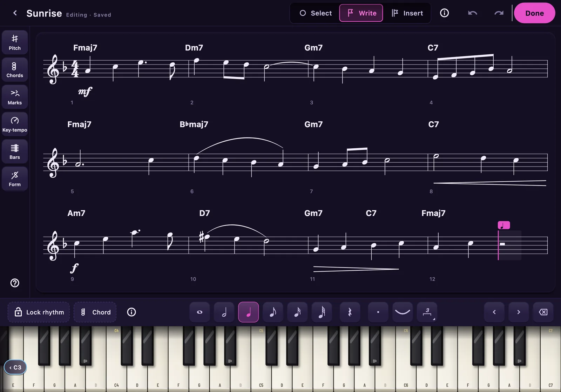Toggle rest entry mode
Viewport: 561px width, 392px height.
[350, 312]
